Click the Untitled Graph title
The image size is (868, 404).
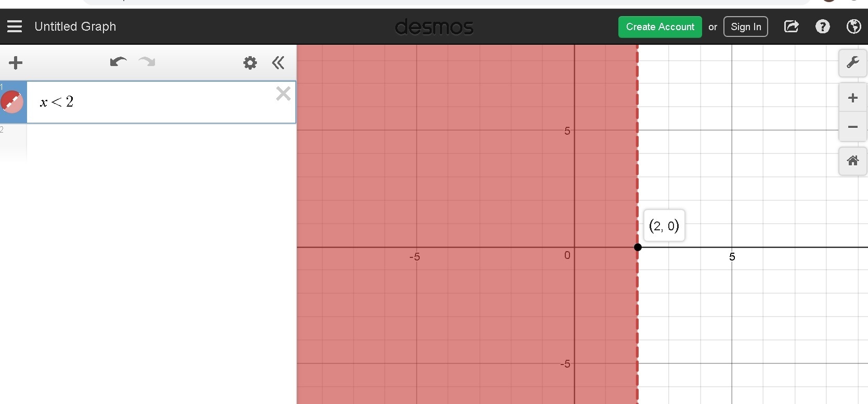(75, 27)
